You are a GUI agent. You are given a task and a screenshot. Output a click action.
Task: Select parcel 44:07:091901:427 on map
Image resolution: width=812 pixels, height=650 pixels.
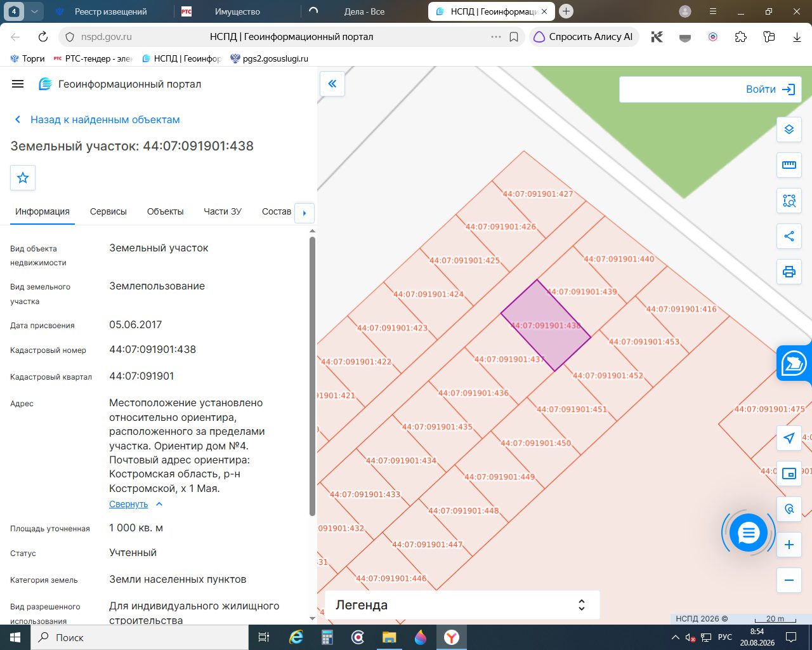coord(538,194)
